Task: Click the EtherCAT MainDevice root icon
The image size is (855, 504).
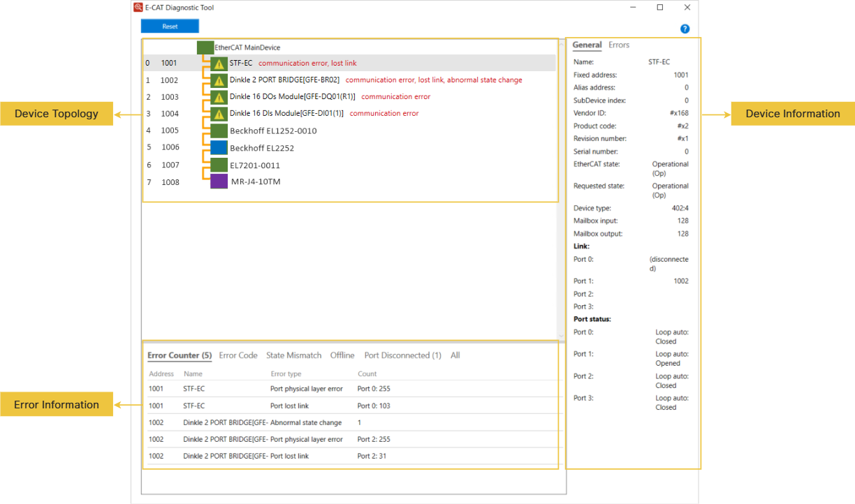Action: coord(205,47)
